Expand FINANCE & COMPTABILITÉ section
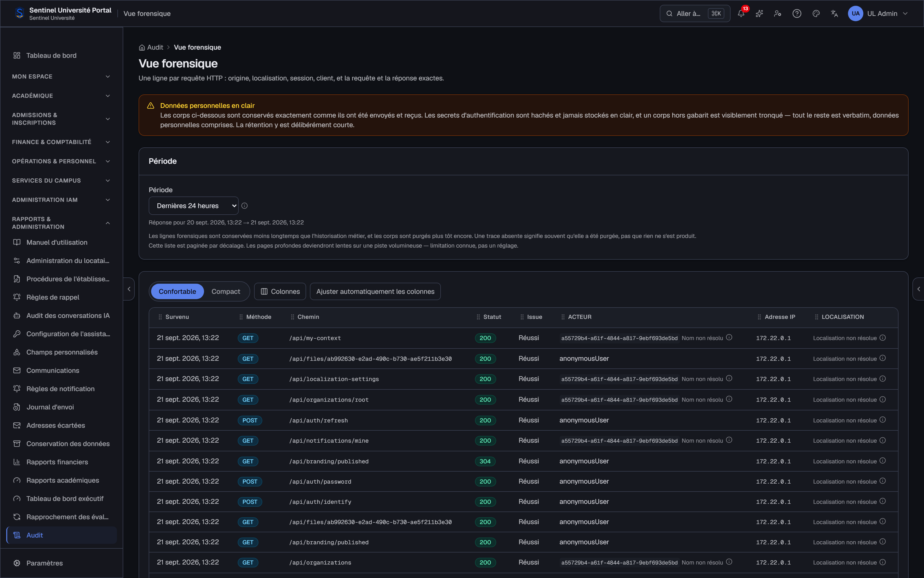Image resolution: width=924 pixels, height=578 pixels. (61, 142)
